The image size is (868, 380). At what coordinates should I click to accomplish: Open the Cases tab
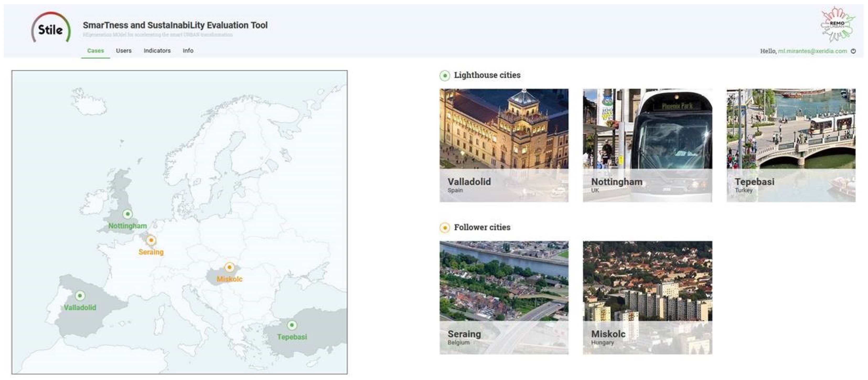click(95, 51)
